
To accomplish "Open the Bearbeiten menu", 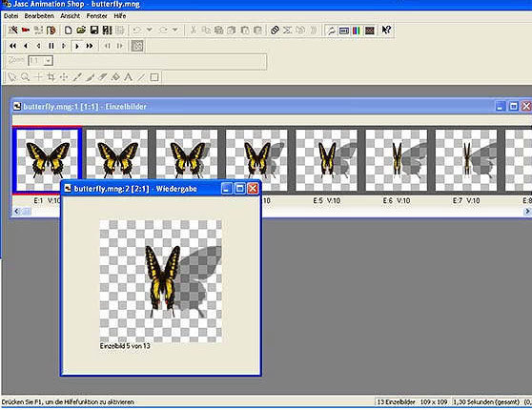I will click(39, 16).
